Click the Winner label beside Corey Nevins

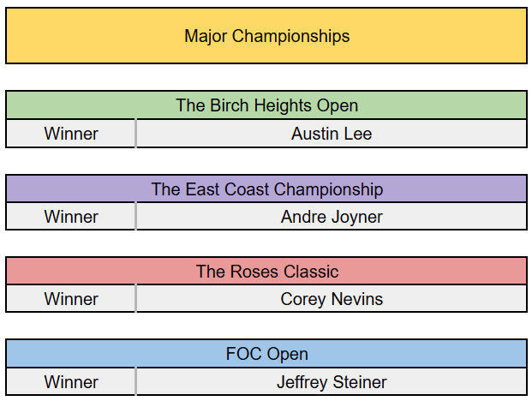[x=71, y=299]
